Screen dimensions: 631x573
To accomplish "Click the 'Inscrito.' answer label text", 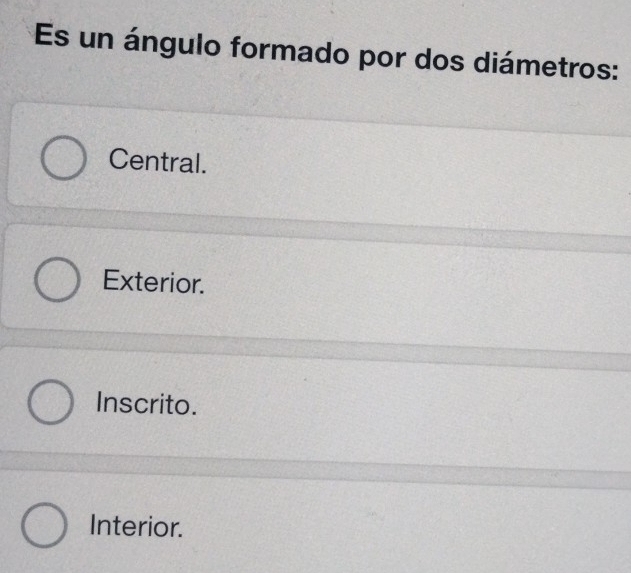I will [143, 405].
